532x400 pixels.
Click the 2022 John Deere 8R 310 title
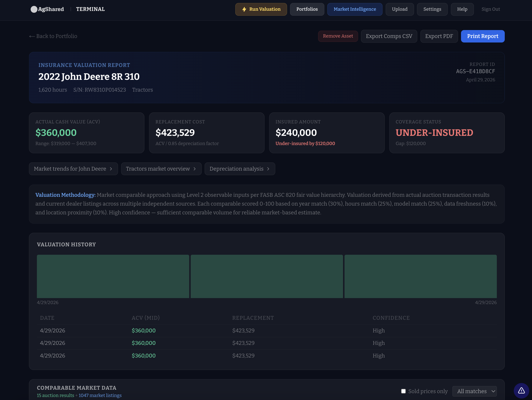pyautogui.click(x=89, y=77)
